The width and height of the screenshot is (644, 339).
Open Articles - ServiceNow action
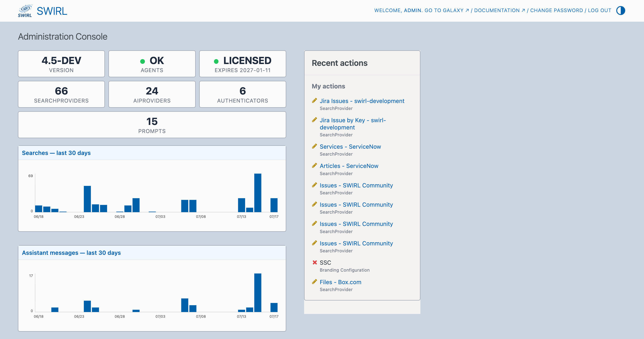[x=349, y=166]
